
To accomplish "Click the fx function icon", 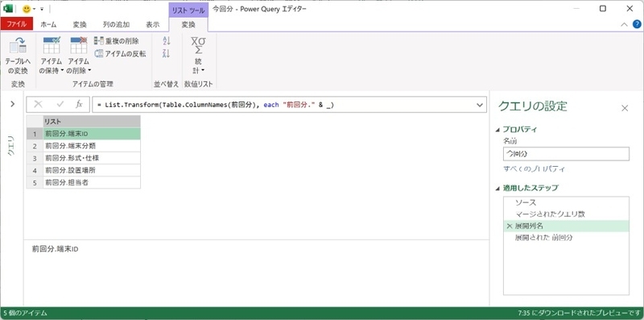I will [x=79, y=105].
